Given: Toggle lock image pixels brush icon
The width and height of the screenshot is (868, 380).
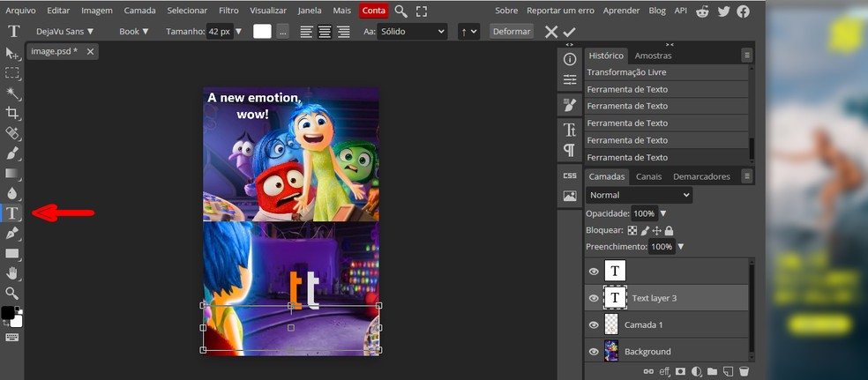Looking at the screenshot, I should pos(645,231).
